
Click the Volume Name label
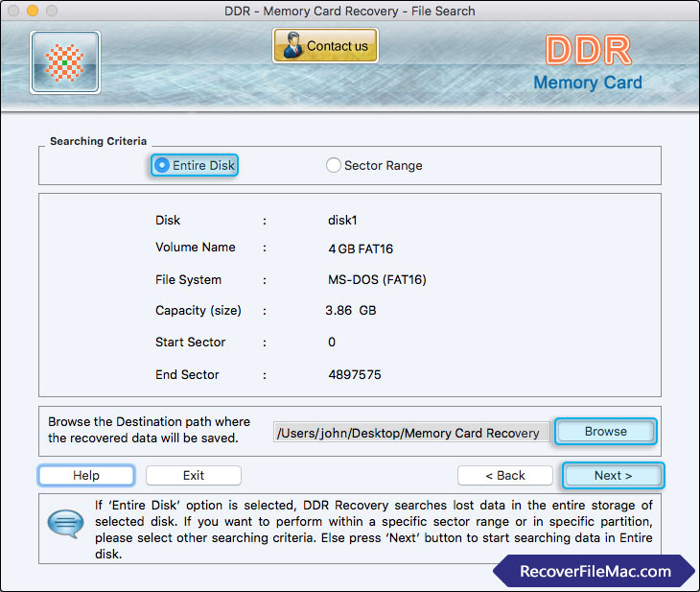coord(195,248)
